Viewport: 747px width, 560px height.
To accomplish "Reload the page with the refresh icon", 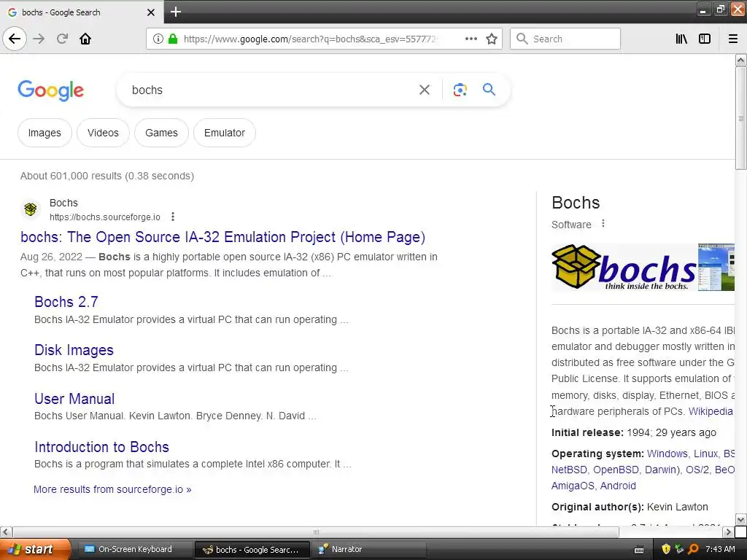I will 62,39.
